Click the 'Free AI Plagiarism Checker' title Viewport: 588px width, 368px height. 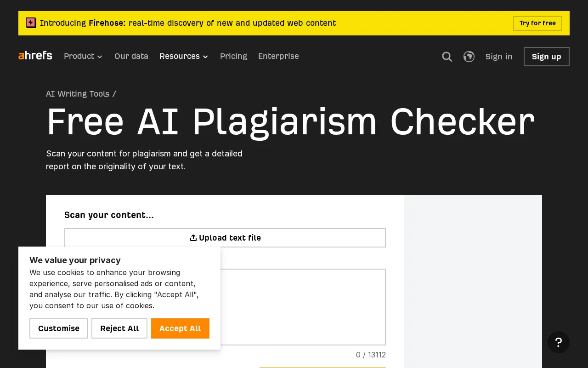tap(291, 122)
